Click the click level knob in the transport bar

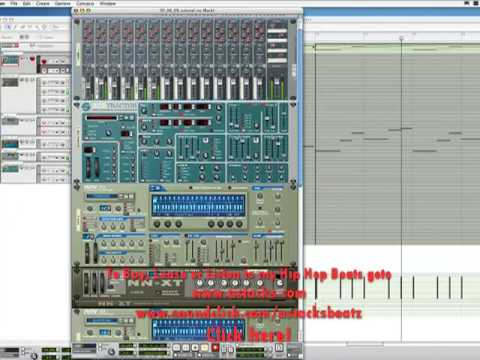(112, 351)
